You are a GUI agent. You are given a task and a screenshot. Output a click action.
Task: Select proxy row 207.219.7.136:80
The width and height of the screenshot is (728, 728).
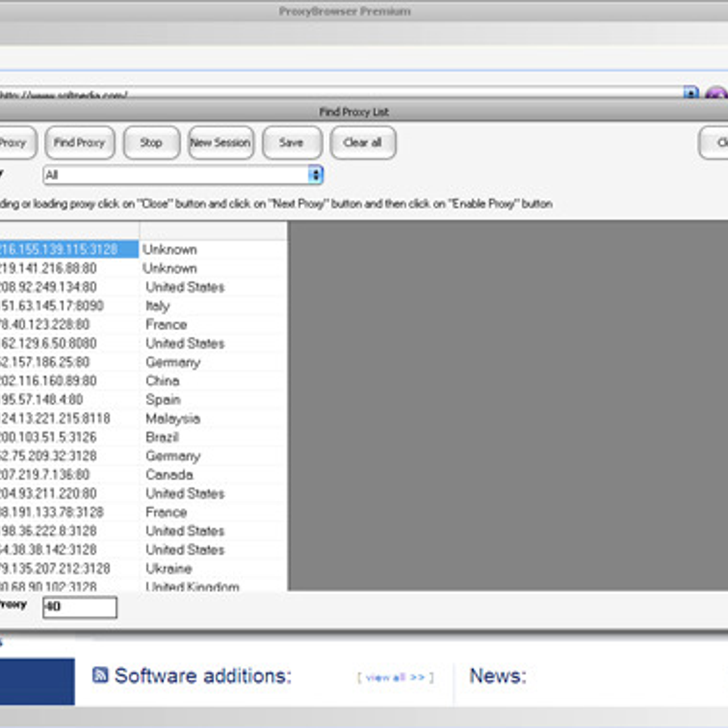pos(143,475)
